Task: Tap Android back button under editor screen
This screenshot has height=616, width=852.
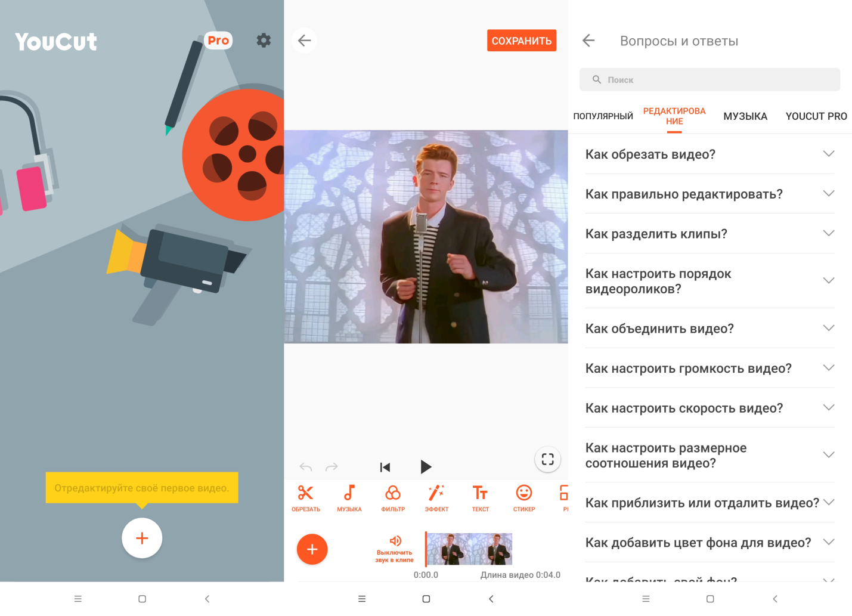Action: click(491, 599)
